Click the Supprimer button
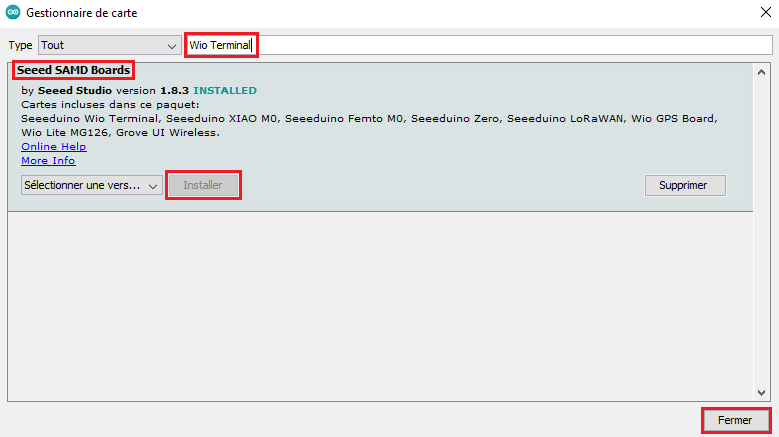 pyautogui.click(x=685, y=185)
